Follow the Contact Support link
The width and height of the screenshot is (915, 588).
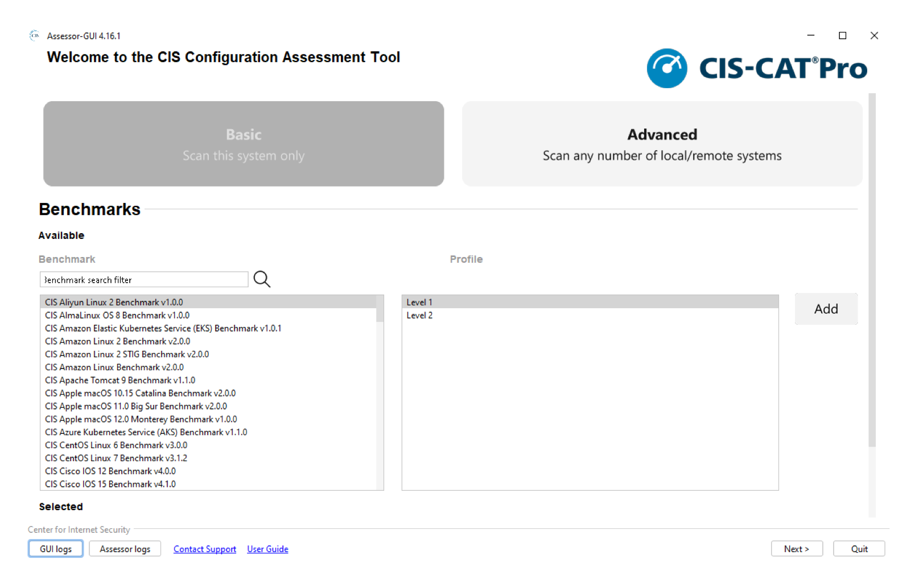(204, 549)
